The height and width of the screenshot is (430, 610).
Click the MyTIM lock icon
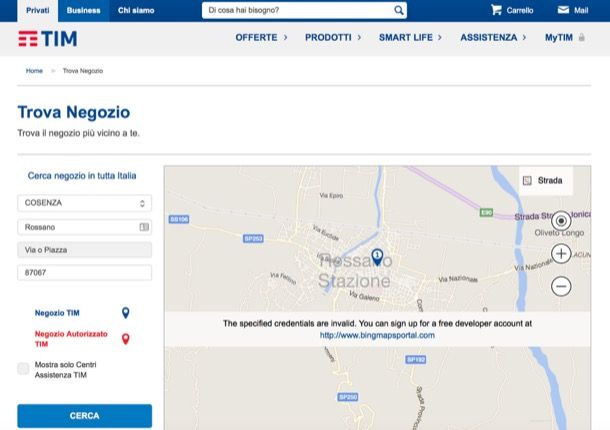pos(582,38)
